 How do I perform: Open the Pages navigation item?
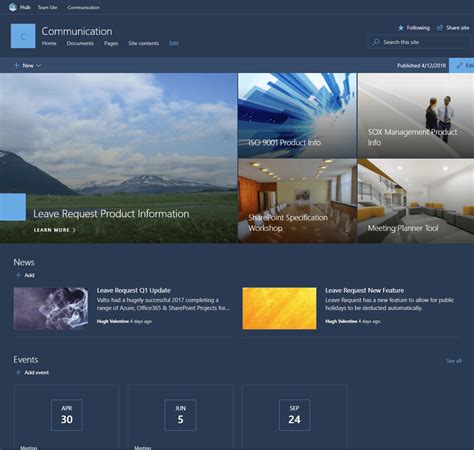click(111, 43)
